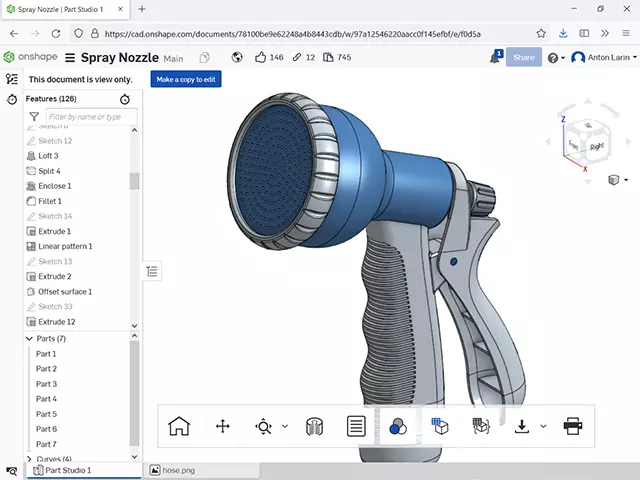Viewport: 640px width, 480px height.
Task: Open the notifications bell
Action: click(x=496, y=58)
